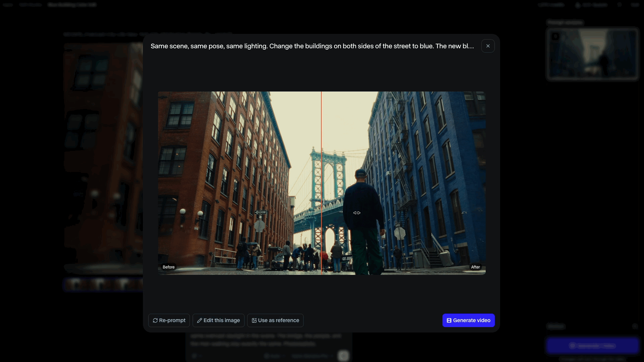Click the blurred send button in prompt box
Image resolution: width=644 pixels, height=362 pixels.
343,356
